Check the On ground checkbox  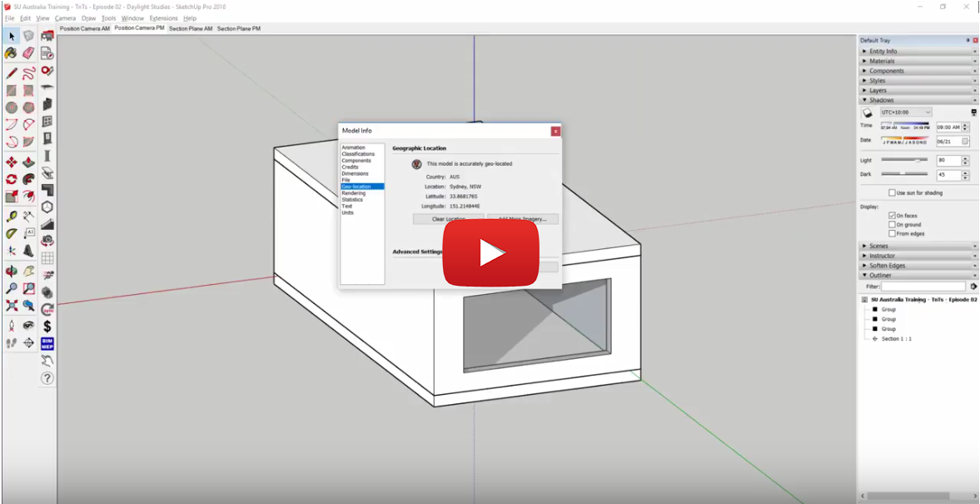(x=892, y=224)
